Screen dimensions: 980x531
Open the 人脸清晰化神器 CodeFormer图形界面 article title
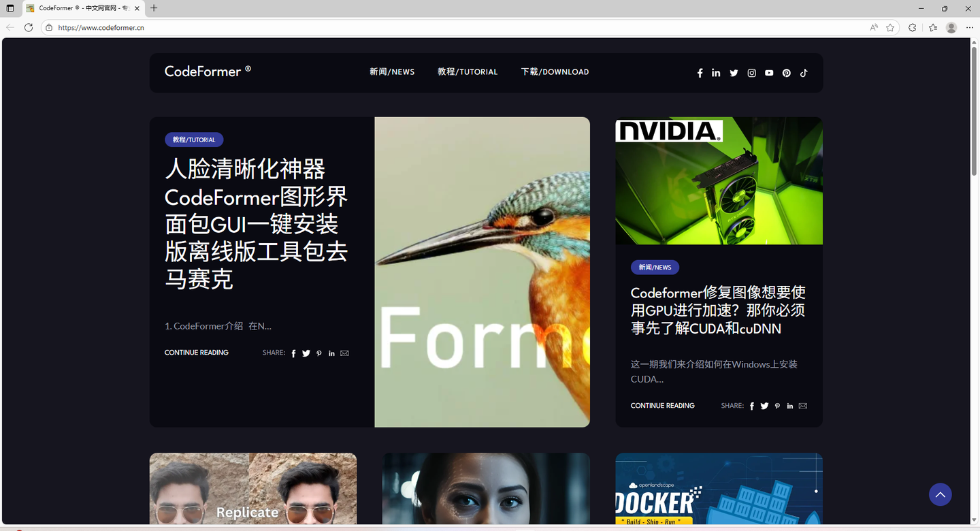[257, 224]
